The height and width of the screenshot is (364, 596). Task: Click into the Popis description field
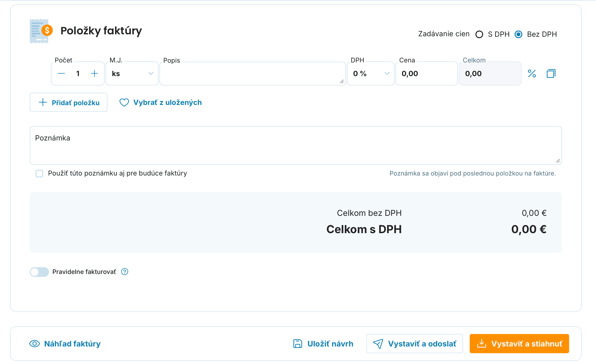253,73
